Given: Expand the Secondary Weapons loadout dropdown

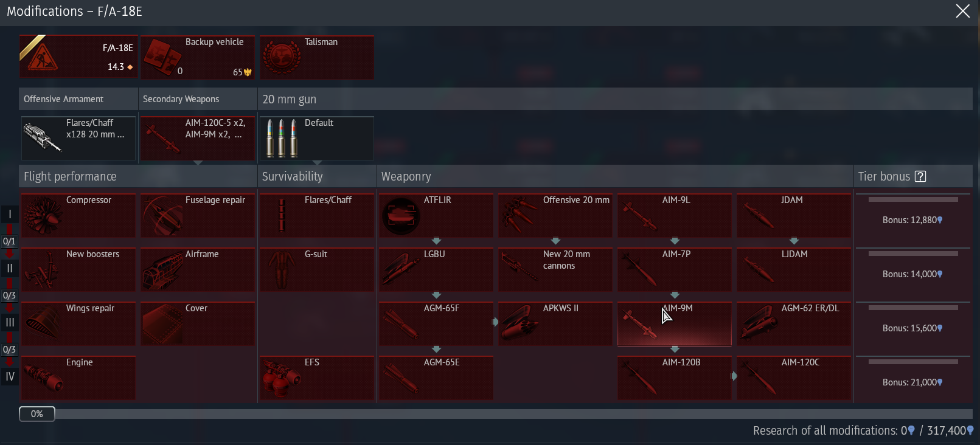Looking at the screenshot, I should click(x=198, y=139).
